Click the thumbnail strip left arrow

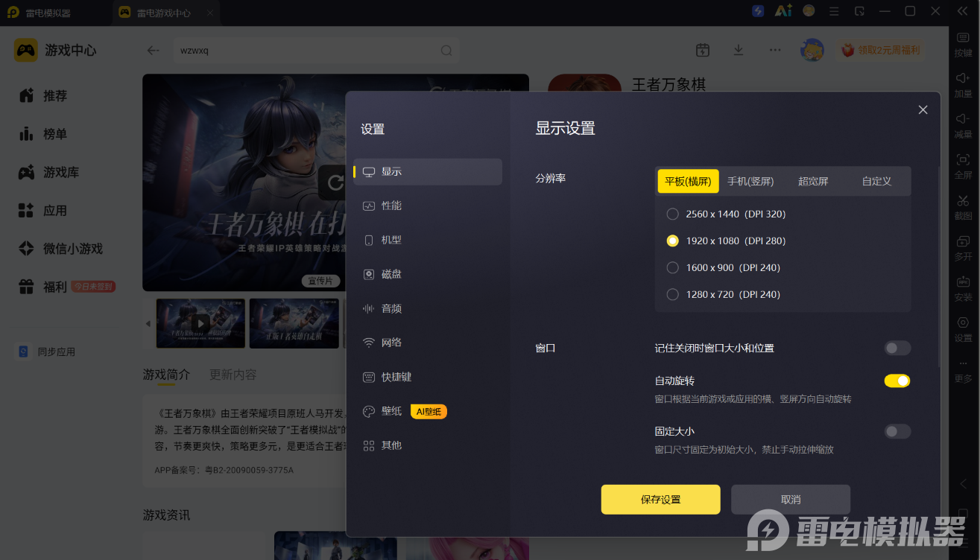(x=148, y=323)
